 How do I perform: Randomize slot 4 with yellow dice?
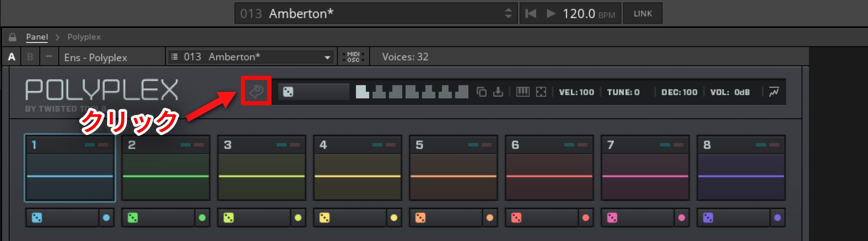pos(324,217)
